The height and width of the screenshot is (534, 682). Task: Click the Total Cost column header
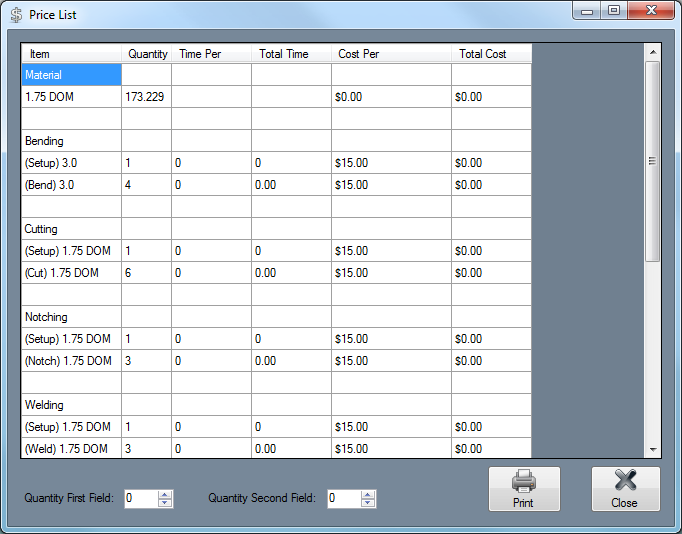491,54
